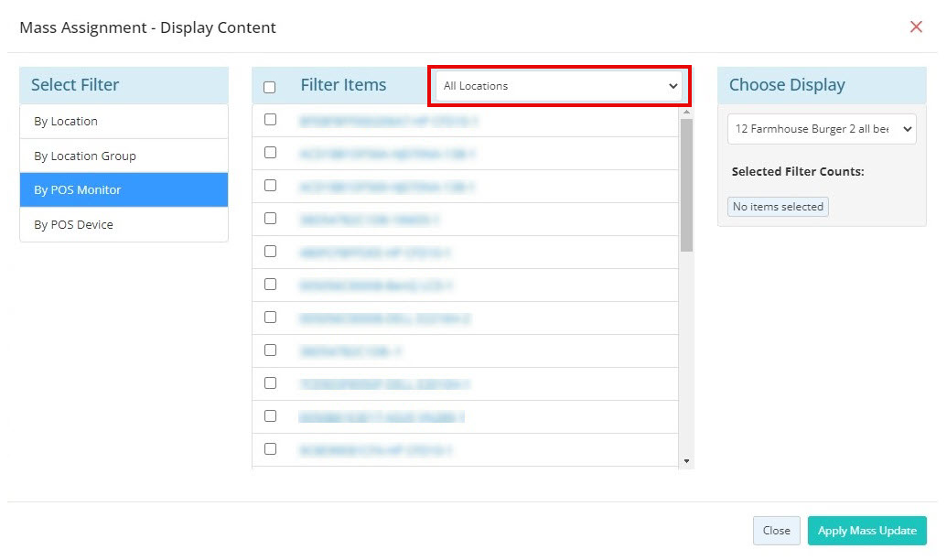Viewport: 947px width, 560px height.
Task: Select the By Location Group filter
Action: point(124,156)
